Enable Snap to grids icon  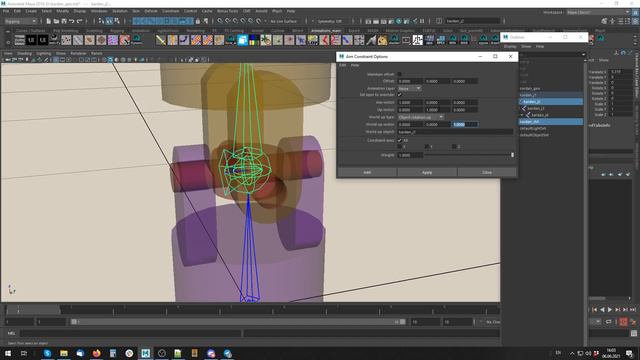[x=220, y=21]
